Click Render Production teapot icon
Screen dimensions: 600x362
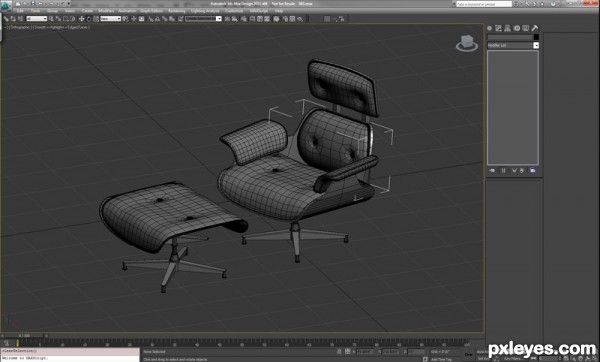(x=300, y=18)
